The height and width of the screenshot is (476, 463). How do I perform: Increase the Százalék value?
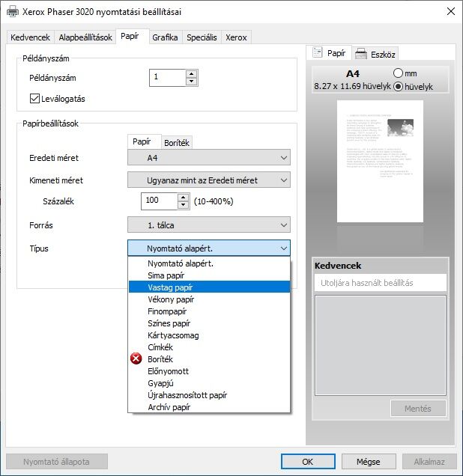(183, 198)
